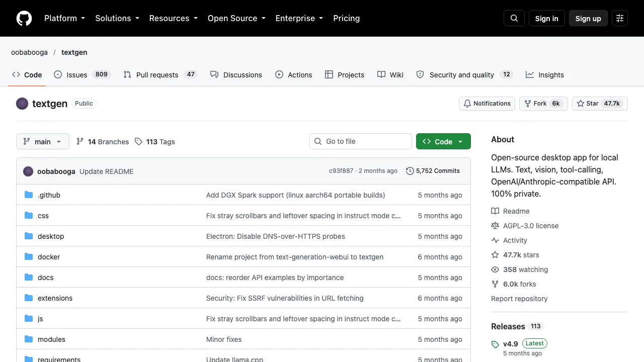Open the main branch selector dropdown

pos(42,142)
